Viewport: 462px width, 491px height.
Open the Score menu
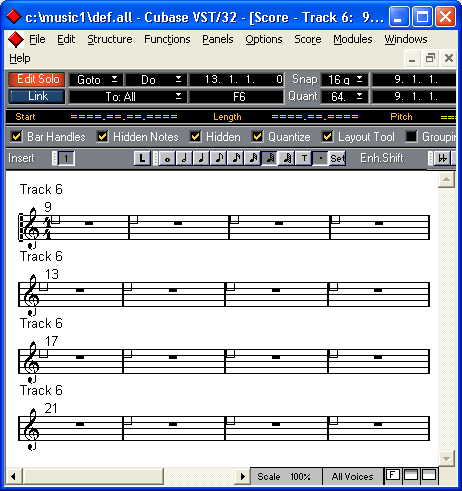308,39
